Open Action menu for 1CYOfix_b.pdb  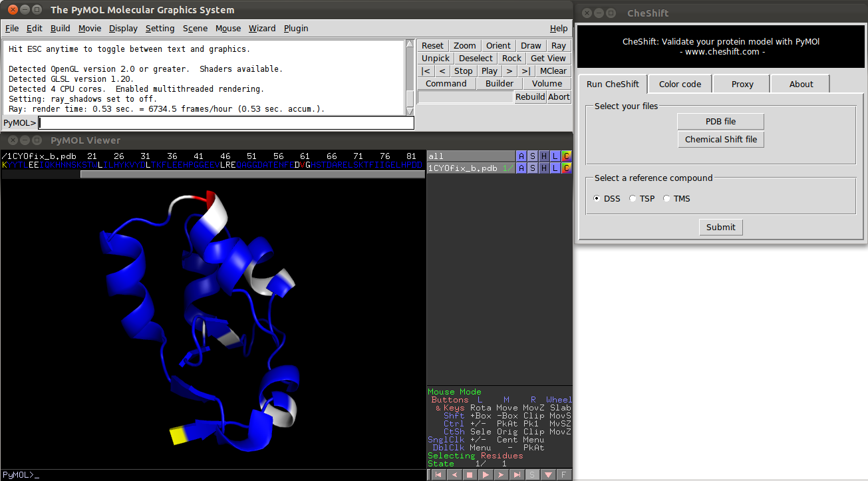[521, 168]
